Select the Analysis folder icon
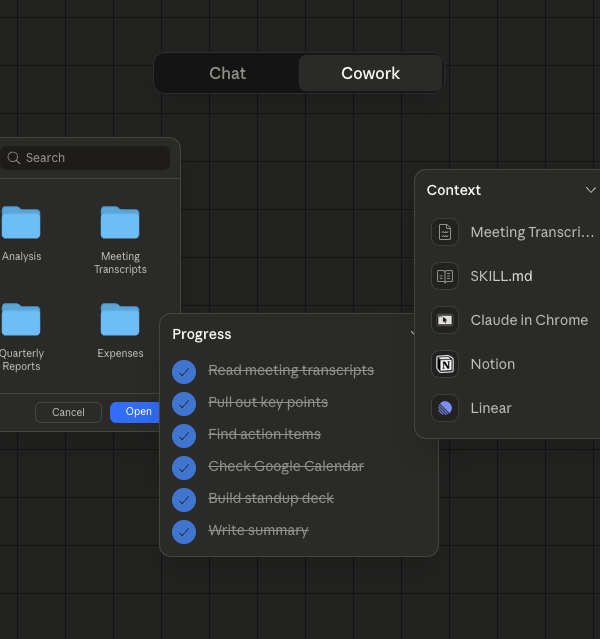The height and width of the screenshot is (639, 600). point(21,223)
